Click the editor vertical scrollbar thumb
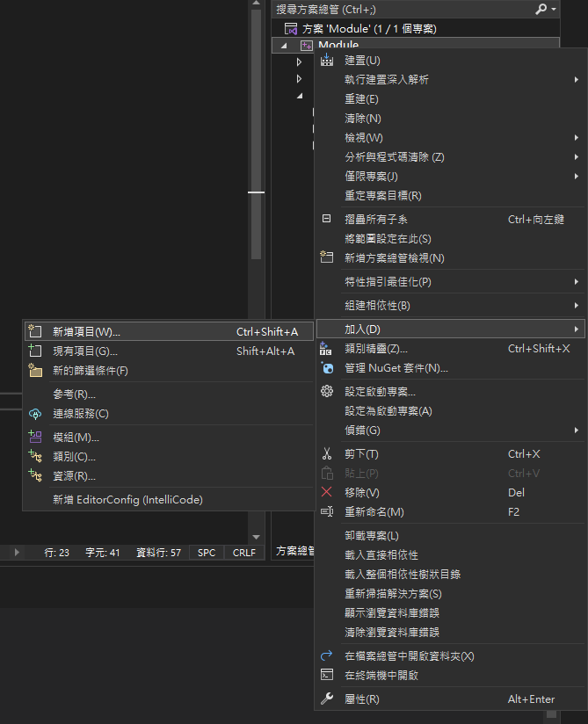Image resolution: width=588 pixels, height=724 pixels. tap(257, 134)
